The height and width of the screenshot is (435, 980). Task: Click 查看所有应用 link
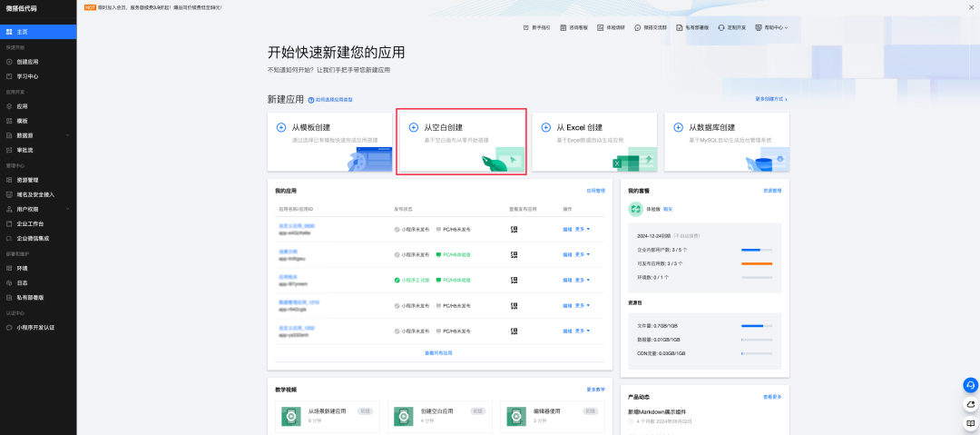tap(439, 353)
